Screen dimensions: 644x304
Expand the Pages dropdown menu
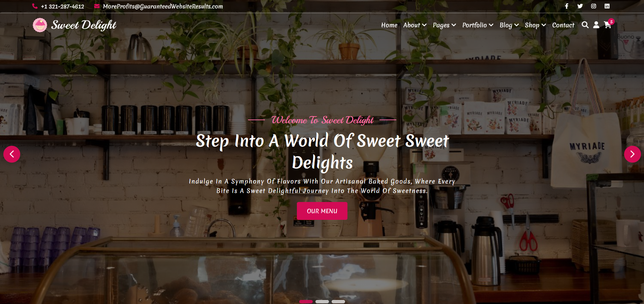point(444,25)
